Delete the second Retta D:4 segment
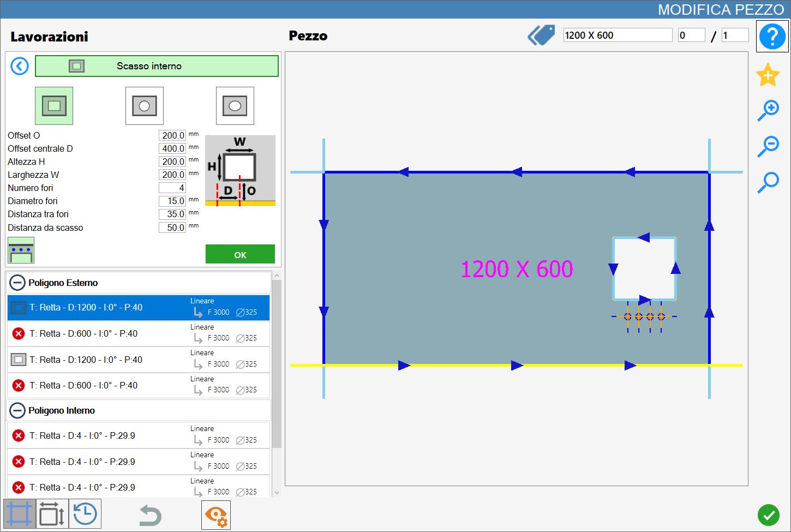 (x=19, y=462)
